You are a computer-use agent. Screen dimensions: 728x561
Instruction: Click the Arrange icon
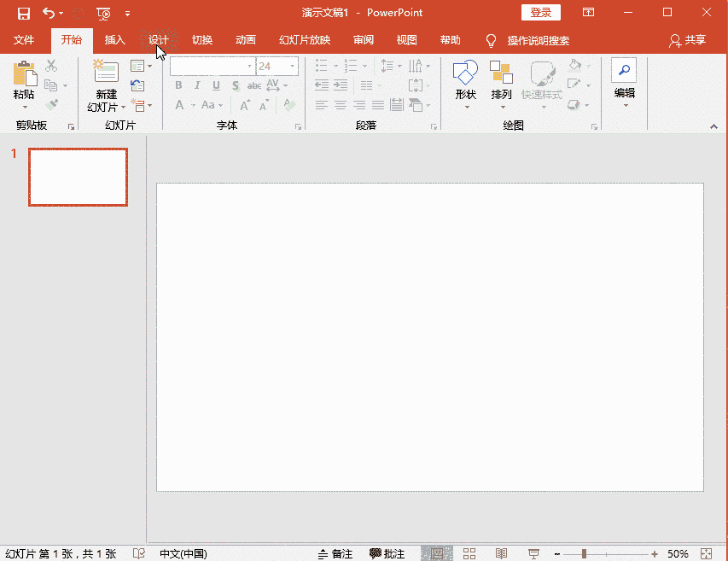(x=501, y=73)
